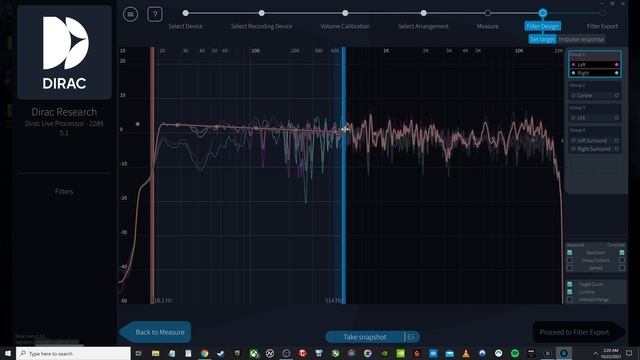Click the Back to Measure button
This screenshot has width=640, height=360.
pos(156,332)
